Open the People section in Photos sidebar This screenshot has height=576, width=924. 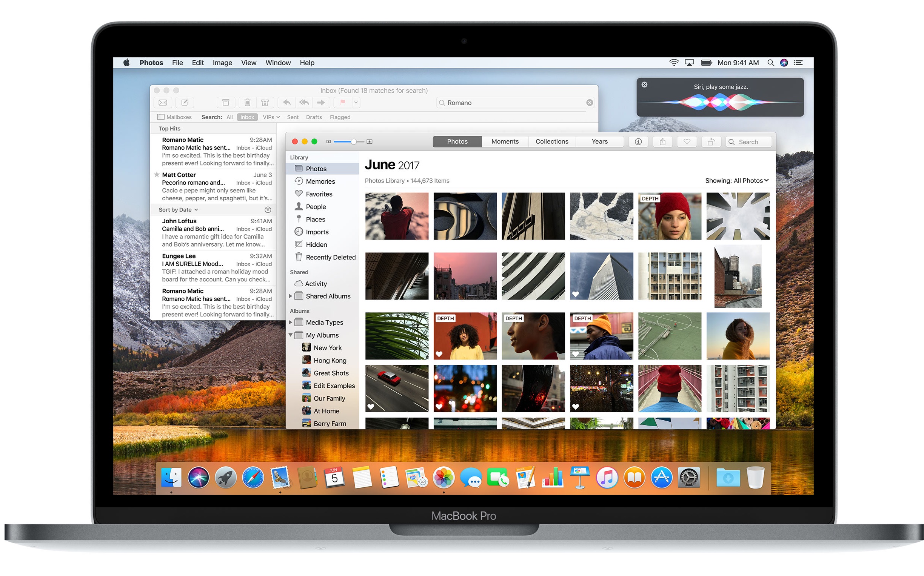pyautogui.click(x=315, y=206)
